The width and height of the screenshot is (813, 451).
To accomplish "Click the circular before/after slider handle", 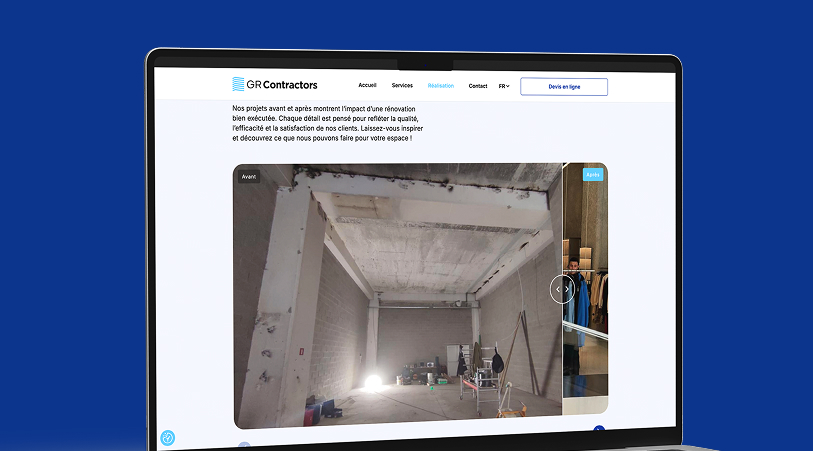I will tap(562, 289).
